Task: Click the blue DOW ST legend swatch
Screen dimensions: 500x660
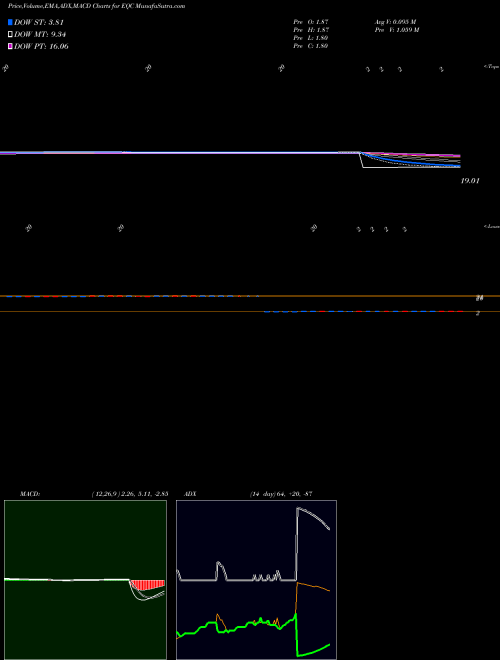Action: pyautogui.click(x=10, y=22)
